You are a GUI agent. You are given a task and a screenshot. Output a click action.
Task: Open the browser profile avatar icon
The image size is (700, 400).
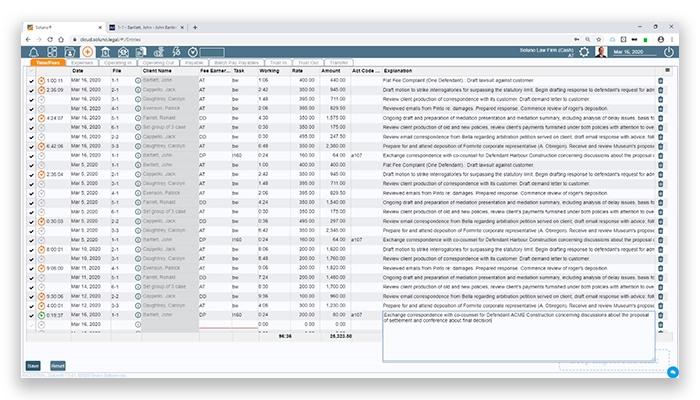pos(661,39)
